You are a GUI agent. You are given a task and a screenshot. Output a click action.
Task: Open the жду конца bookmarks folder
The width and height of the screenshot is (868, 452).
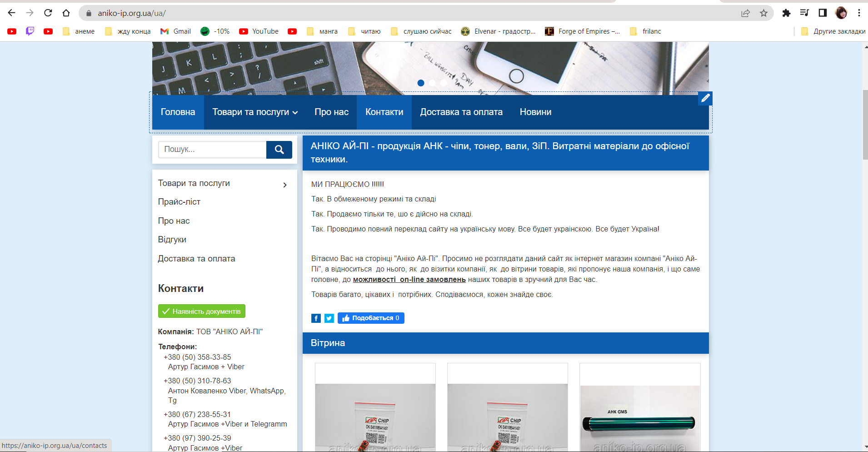pos(128,31)
